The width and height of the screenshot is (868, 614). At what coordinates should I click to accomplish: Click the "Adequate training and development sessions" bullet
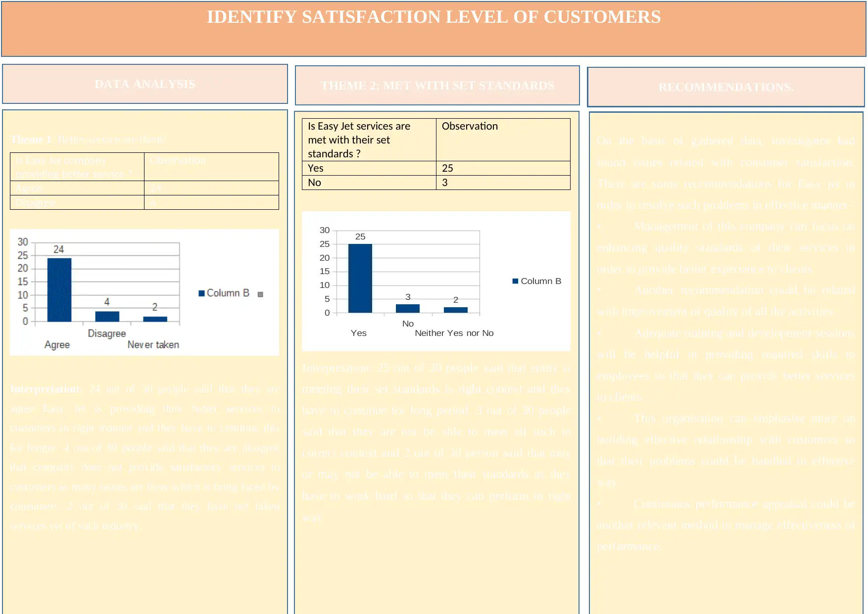point(726,365)
